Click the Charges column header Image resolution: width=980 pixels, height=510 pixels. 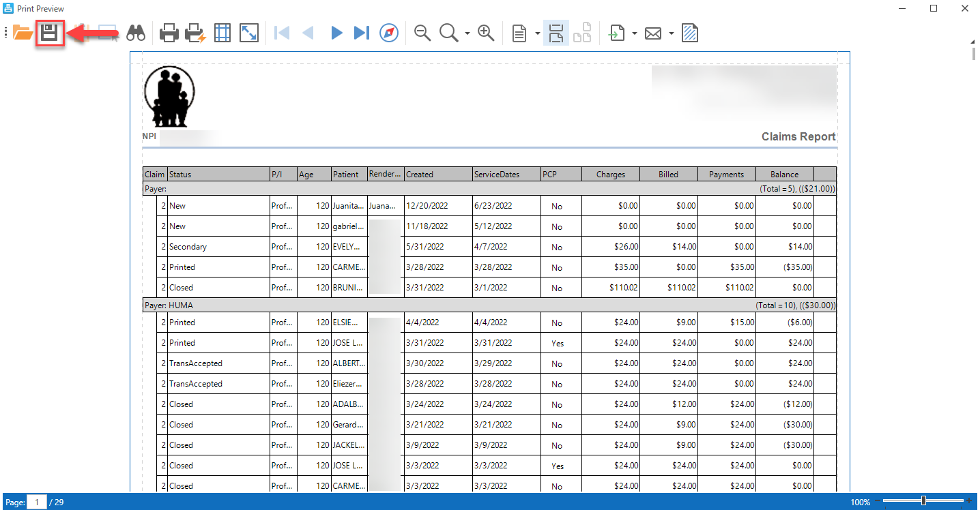point(611,175)
